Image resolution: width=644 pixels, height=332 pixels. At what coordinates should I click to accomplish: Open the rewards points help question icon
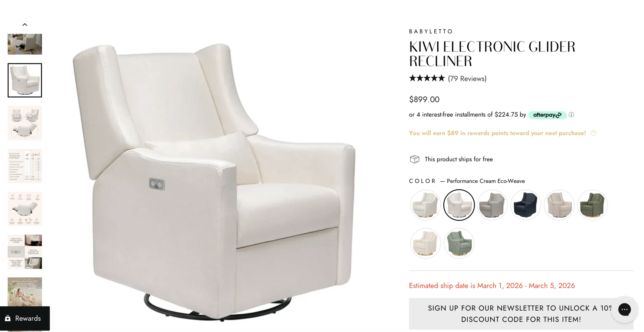(593, 133)
